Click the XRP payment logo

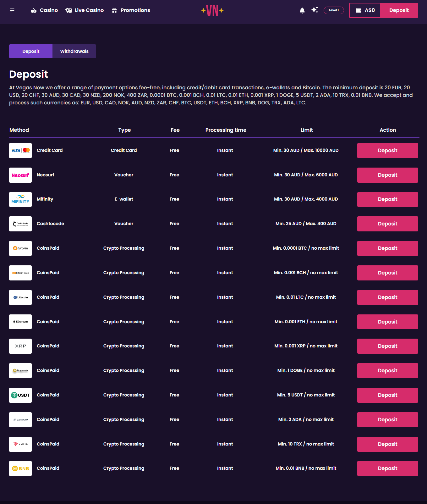pos(20,346)
